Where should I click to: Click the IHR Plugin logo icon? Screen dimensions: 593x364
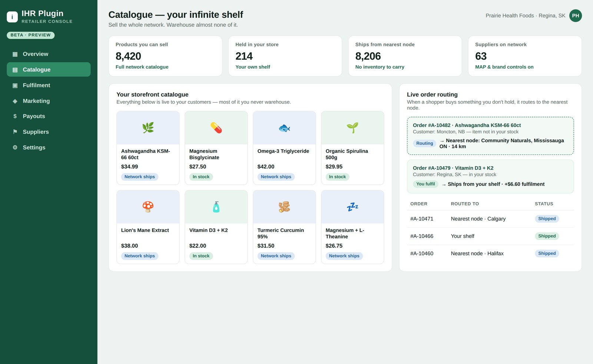(12, 17)
